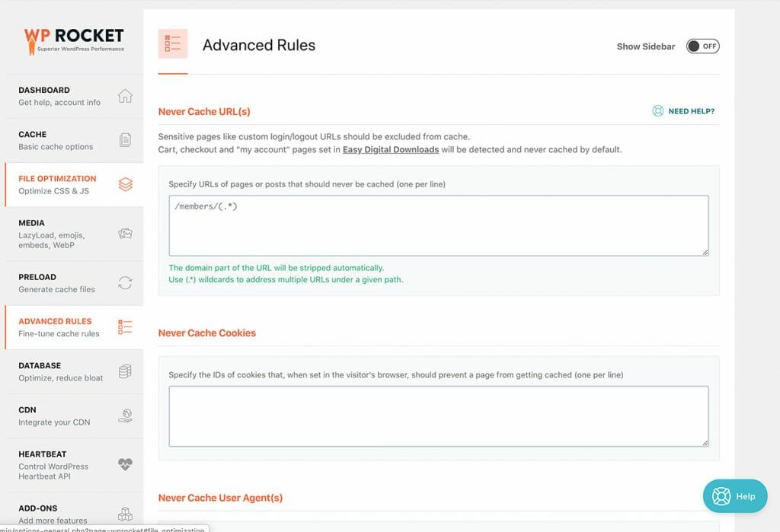780x532 pixels.
Task: Click the Database stack icon
Action: tap(126, 371)
